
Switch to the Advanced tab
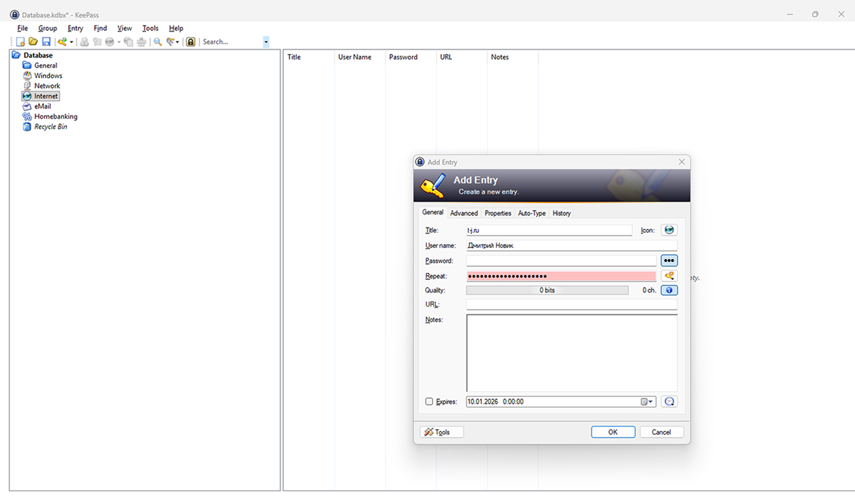tap(463, 213)
